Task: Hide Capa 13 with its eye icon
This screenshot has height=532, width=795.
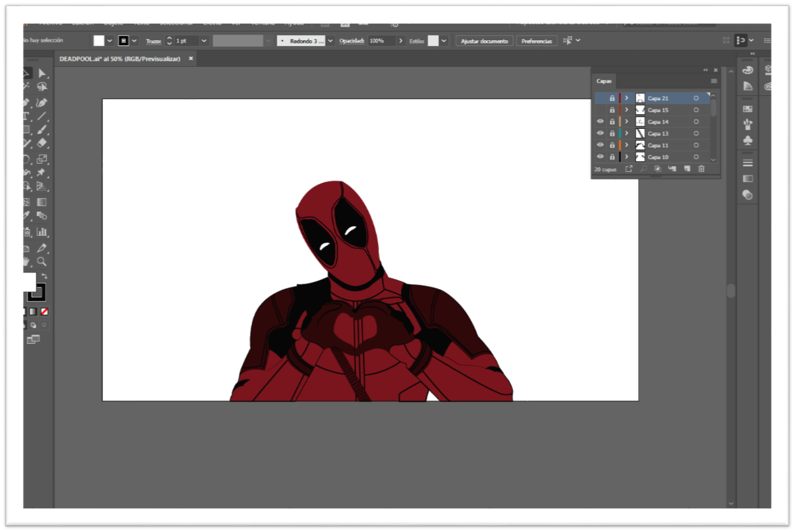Action: (x=601, y=133)
